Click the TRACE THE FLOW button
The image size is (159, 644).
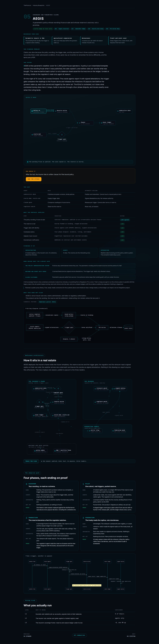(31, 461)
